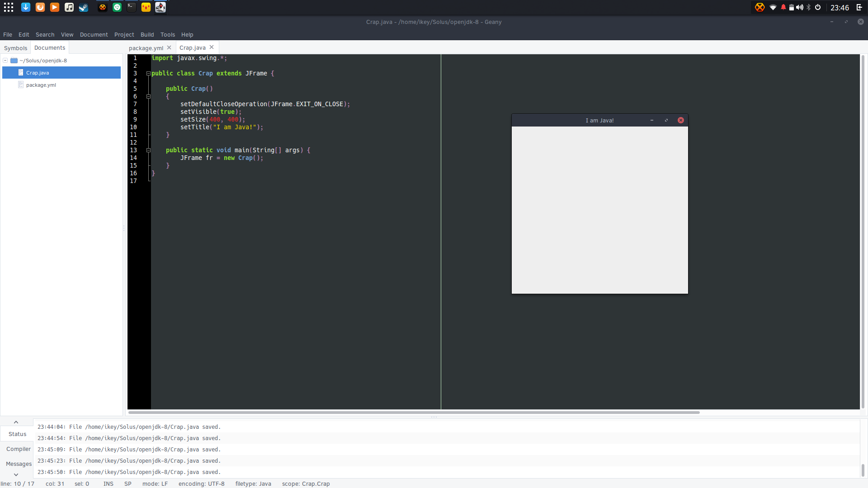
Task: Switch to the Documents sidebar tab
Action: tap(50, 47)
